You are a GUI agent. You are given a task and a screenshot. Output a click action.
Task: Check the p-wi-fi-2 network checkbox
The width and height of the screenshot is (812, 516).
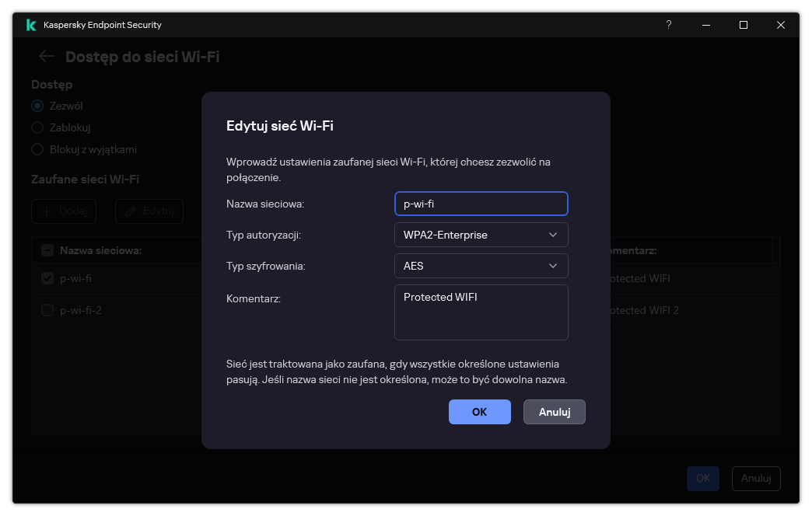click(47, 310)
